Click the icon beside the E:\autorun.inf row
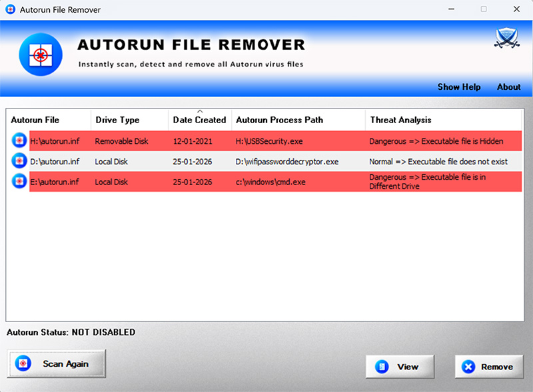 [x=19, y=181]
